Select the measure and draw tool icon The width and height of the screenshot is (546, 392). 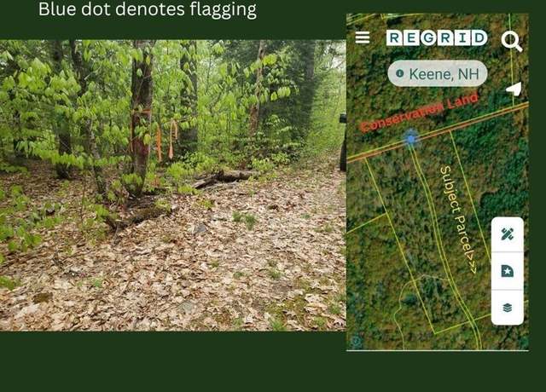508,234
